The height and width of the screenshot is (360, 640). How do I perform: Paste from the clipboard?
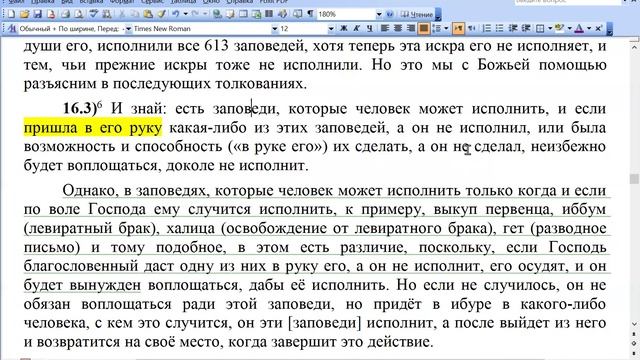(x=148, y=14)
